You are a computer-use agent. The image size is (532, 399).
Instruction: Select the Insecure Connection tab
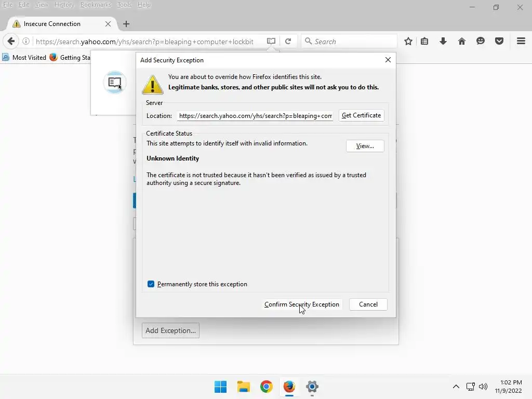61,24
